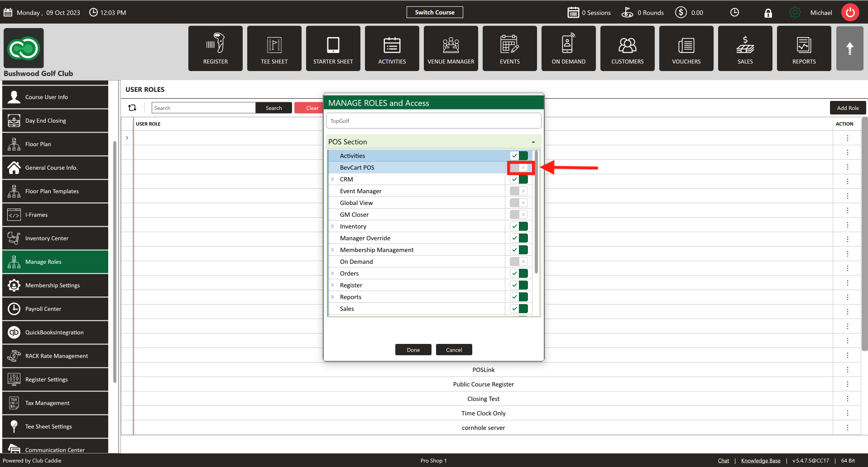
Task: Open Payroll Center in sidebar
Action: (55, 309)
